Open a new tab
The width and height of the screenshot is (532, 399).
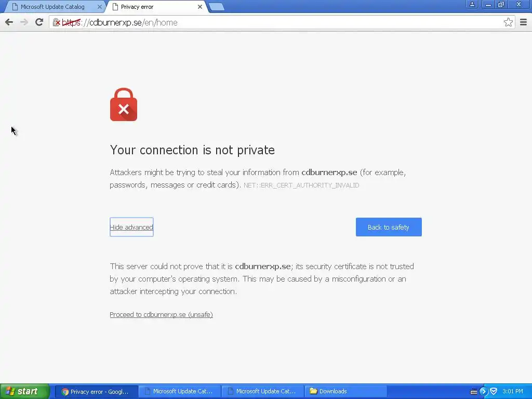tap(217, 7)
